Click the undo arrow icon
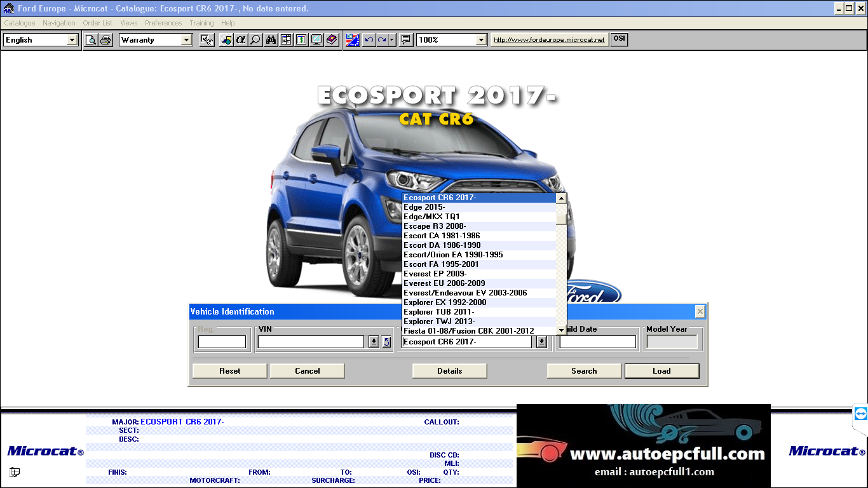 click(369, 40)
